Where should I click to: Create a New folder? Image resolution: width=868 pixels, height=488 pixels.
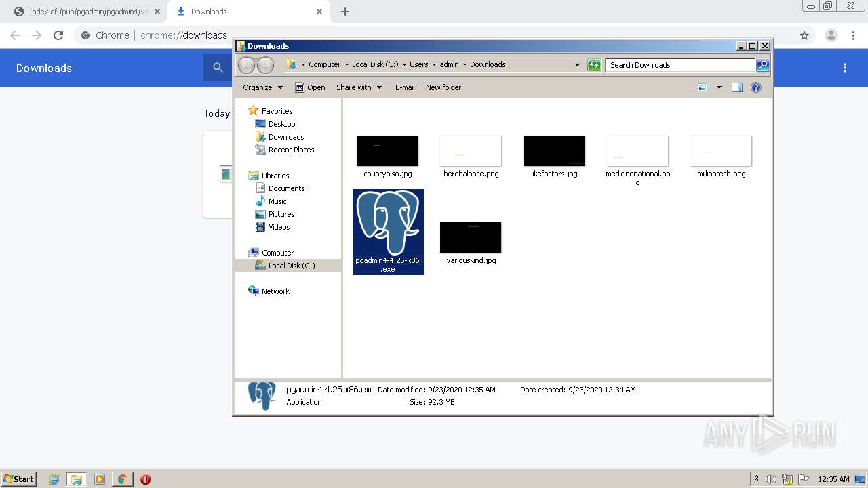[443, 87]
